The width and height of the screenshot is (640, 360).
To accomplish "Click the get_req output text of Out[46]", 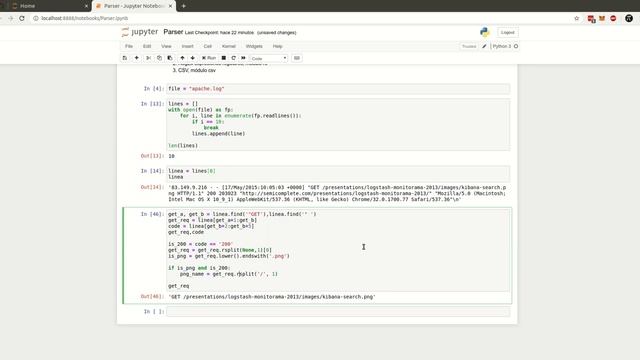I will (272, 297).
